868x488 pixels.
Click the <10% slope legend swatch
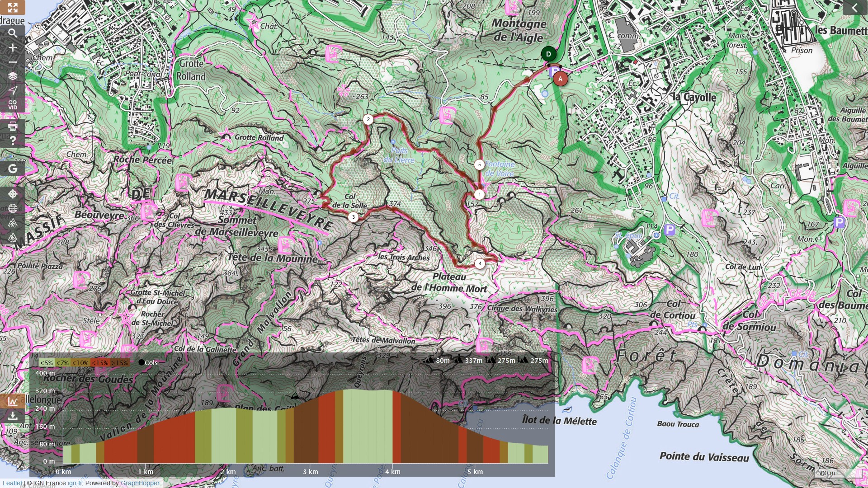click(80, 363)
